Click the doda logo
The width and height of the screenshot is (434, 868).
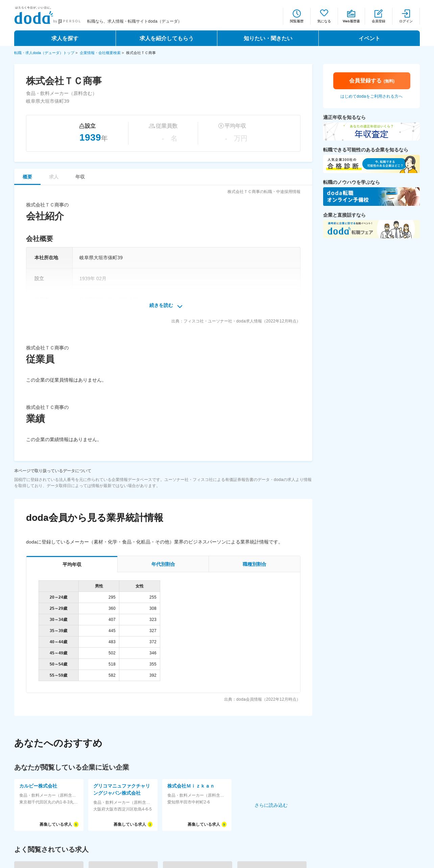[33, 18]
